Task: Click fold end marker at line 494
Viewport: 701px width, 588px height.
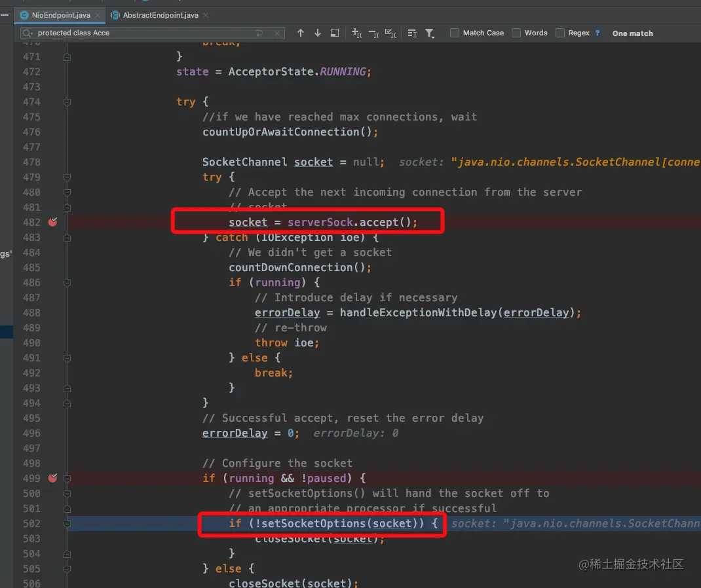Action: (67, 403)
